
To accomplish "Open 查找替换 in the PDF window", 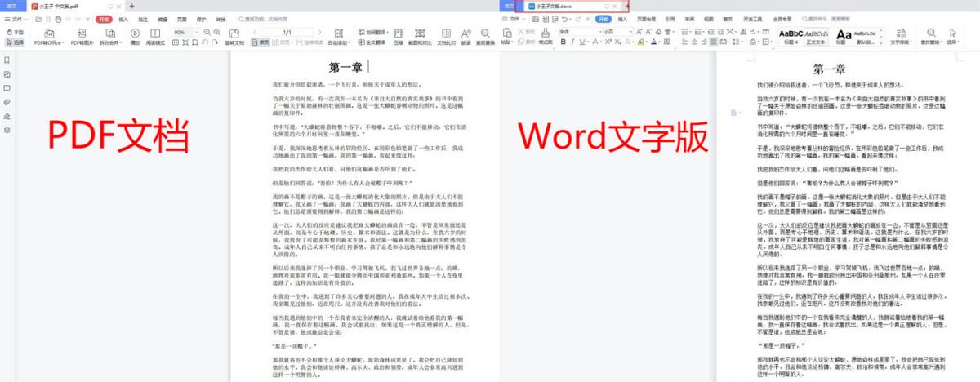I will click(x=486, y=36).
